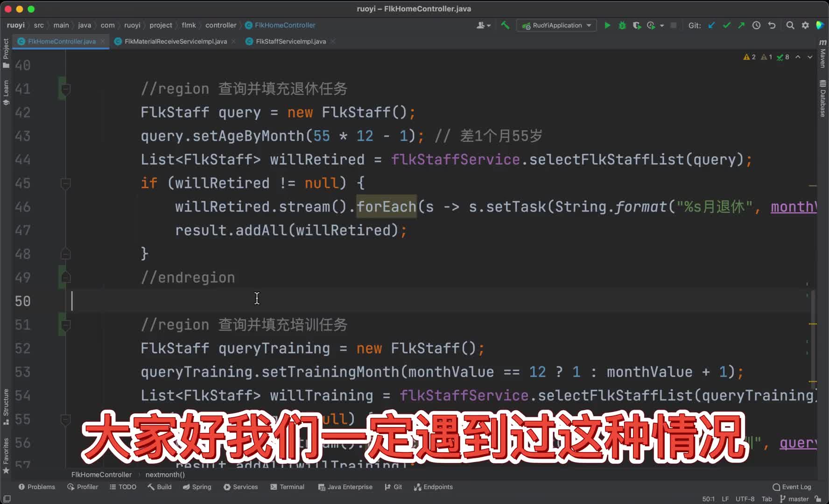Close the FlkHomeController.java tab
The height and width of the screenshot is (504, 829).
[x=103, y=42]
